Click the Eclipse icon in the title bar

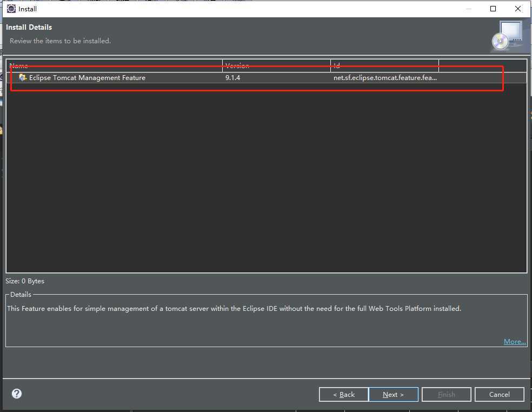click(11, 9)
